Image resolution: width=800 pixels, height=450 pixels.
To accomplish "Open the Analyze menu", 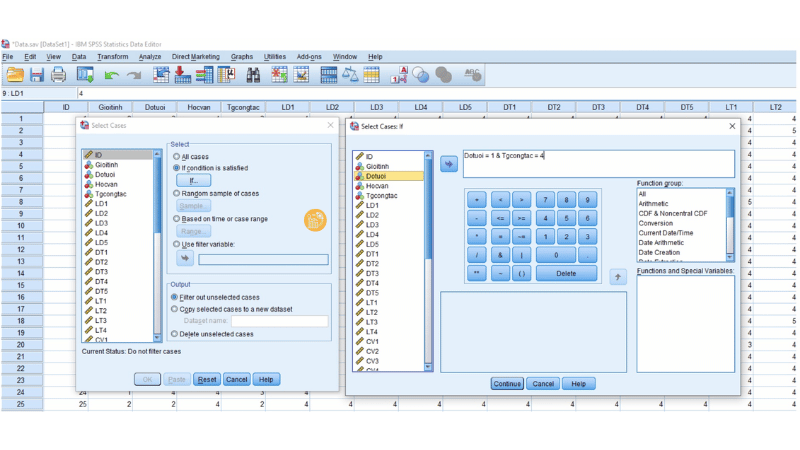I will 150,57.
